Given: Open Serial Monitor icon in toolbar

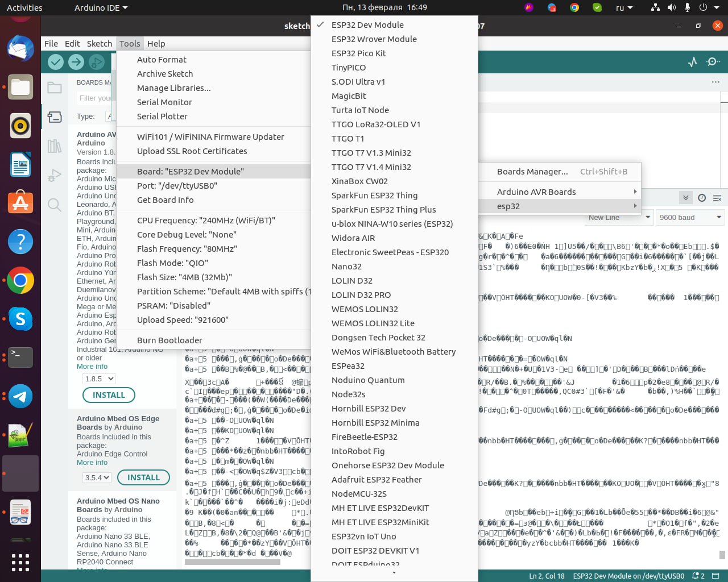Looking at the screenshot, I should click(x=713, y=62).
